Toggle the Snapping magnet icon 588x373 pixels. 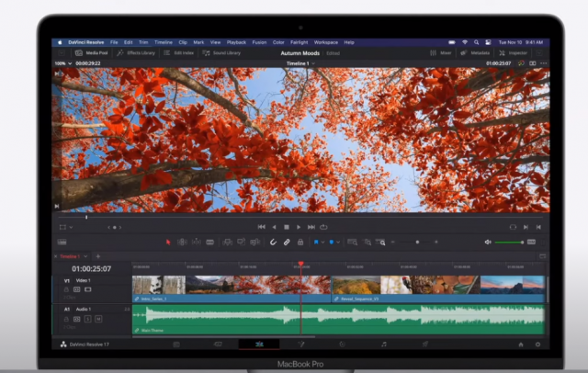[x=273, y=243]
